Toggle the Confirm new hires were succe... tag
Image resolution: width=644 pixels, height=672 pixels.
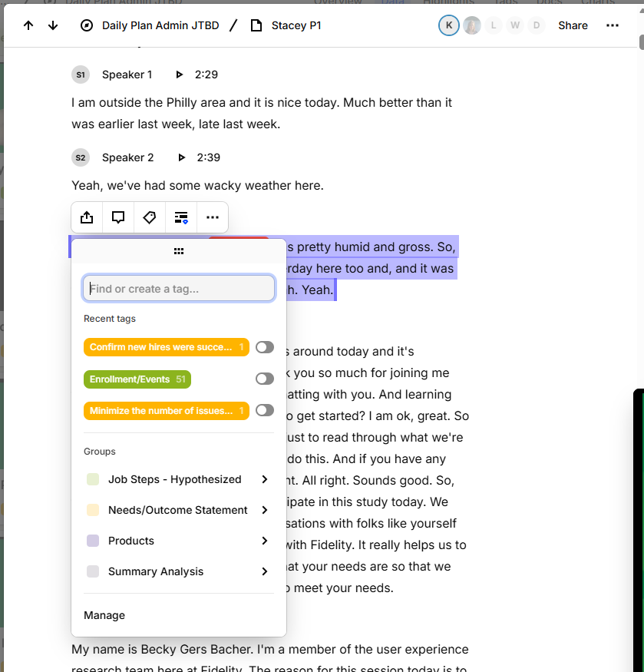(265, 347)
